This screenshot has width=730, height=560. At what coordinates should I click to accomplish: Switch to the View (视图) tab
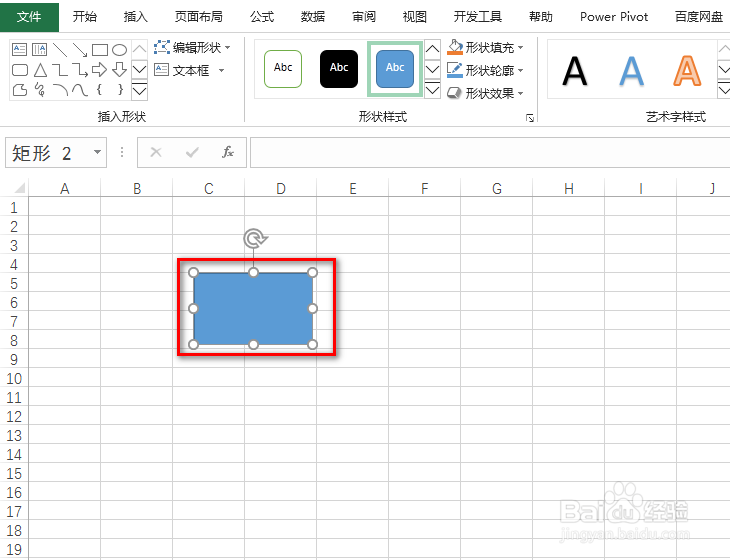(414, 17)
